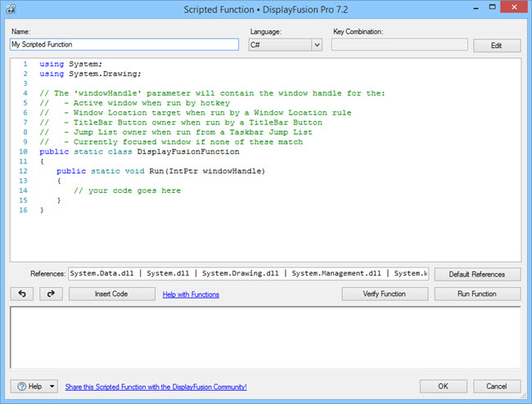Click the redo arrow button
The height and width of the screenshot is (404, 532).
click(51, 294)
